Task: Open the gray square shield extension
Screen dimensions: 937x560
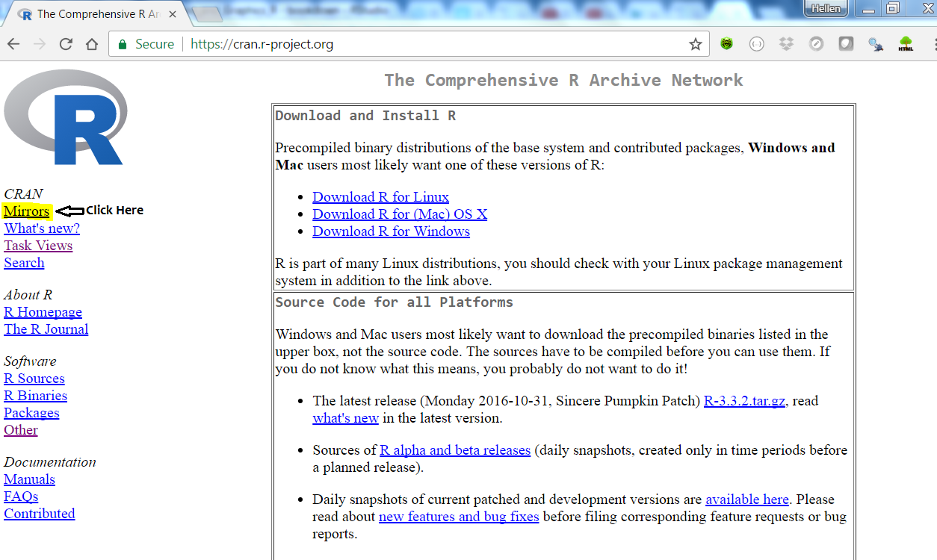Action: coord(846,44)
